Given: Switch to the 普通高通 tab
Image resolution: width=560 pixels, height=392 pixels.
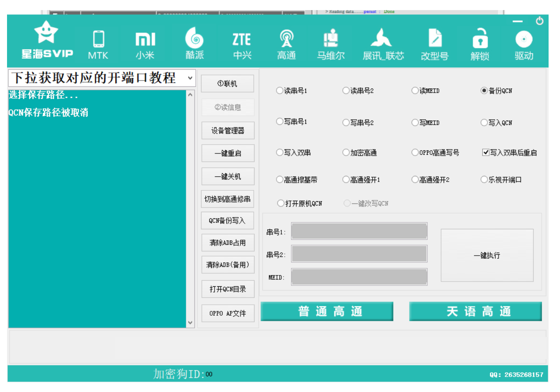Looking at the screenshot, I should (327, 311).
